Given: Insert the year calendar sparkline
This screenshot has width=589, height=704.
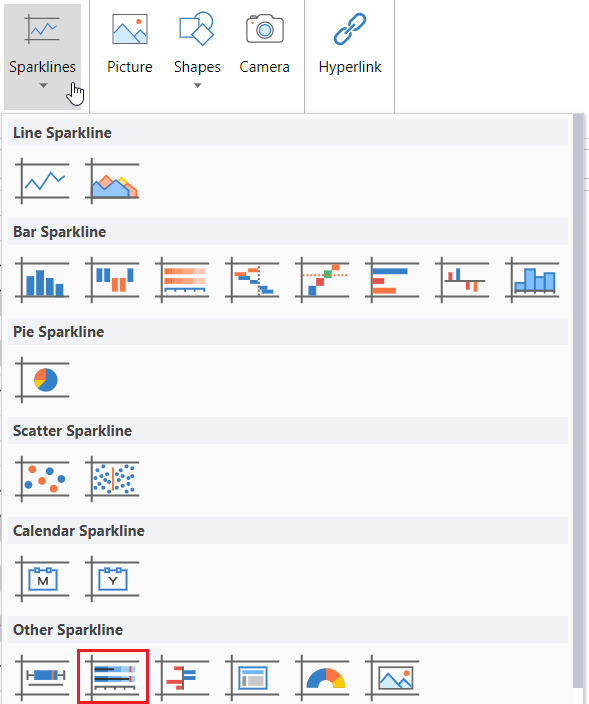Looking at the screenshot, I should (112, 579).
